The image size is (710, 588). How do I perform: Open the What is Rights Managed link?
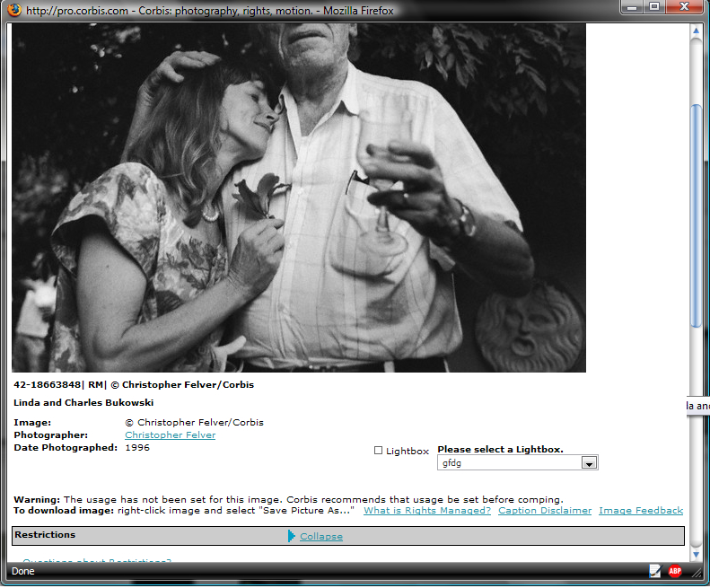427,511
